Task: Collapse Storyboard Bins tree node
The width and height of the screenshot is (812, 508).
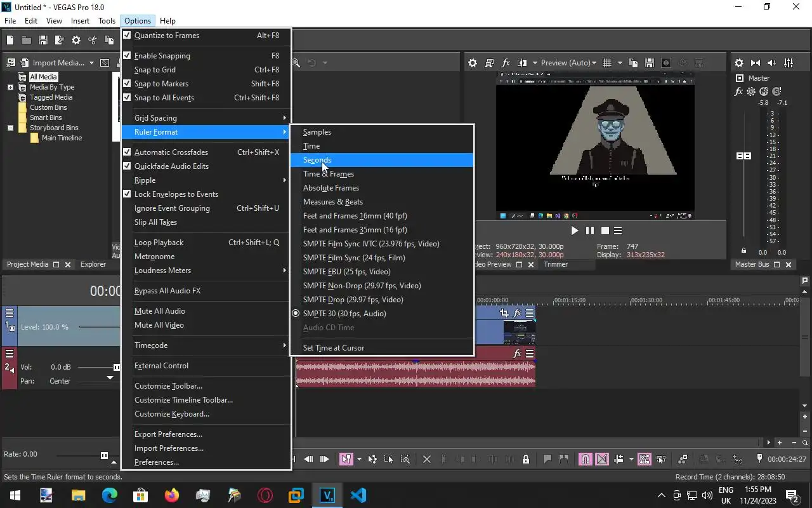Action: (x=10, y=128)
